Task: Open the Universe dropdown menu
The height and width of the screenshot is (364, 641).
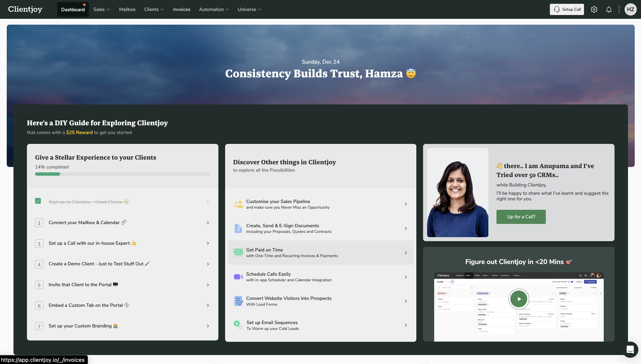Action: click(249, 9)
